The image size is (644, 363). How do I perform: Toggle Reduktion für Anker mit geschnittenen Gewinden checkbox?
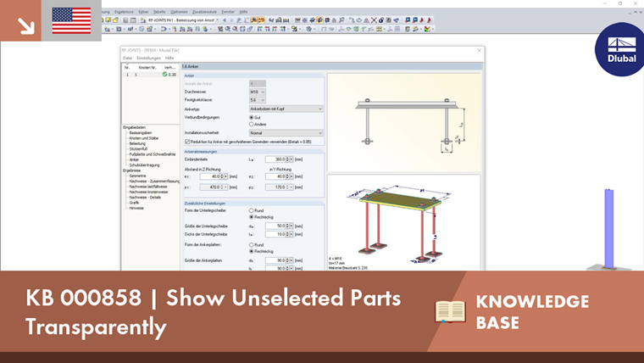187,142
